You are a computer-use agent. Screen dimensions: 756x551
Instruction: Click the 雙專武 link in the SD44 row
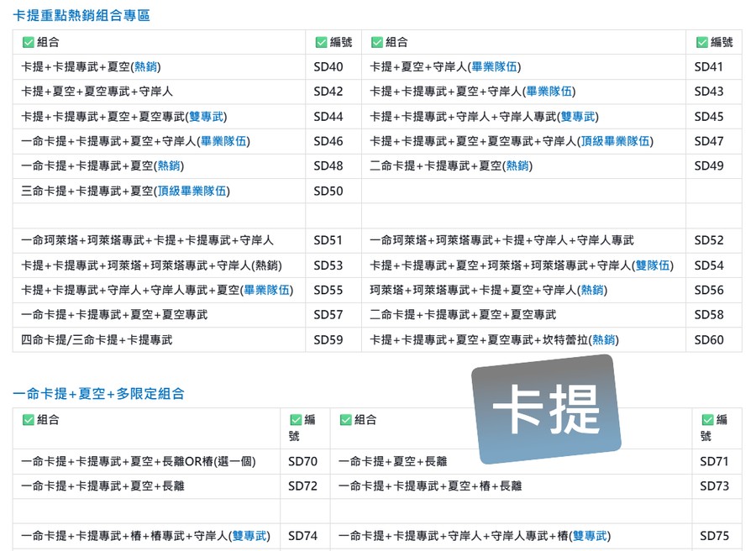pyautogui.click(x=207, y=117)
